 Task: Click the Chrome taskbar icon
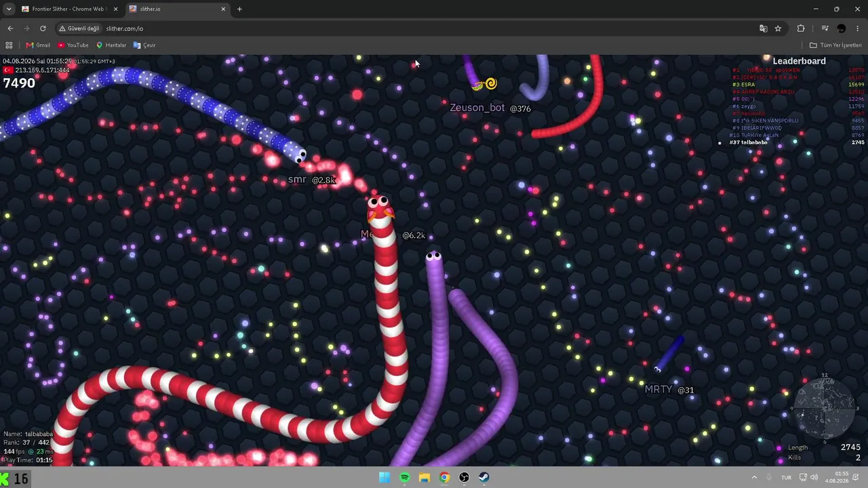(x=444, y=477)
